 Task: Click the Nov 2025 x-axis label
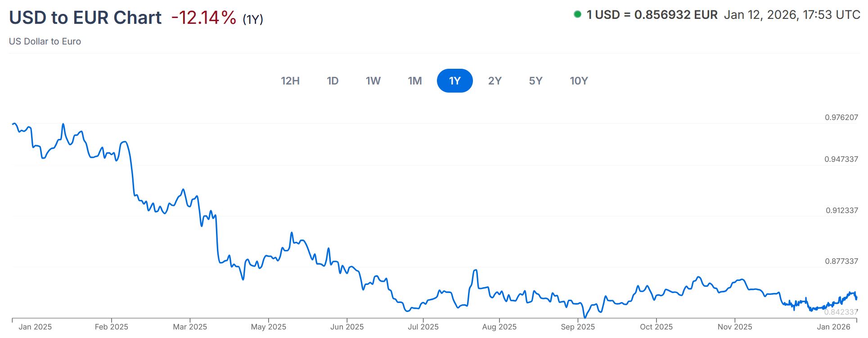tap(735, 327)
